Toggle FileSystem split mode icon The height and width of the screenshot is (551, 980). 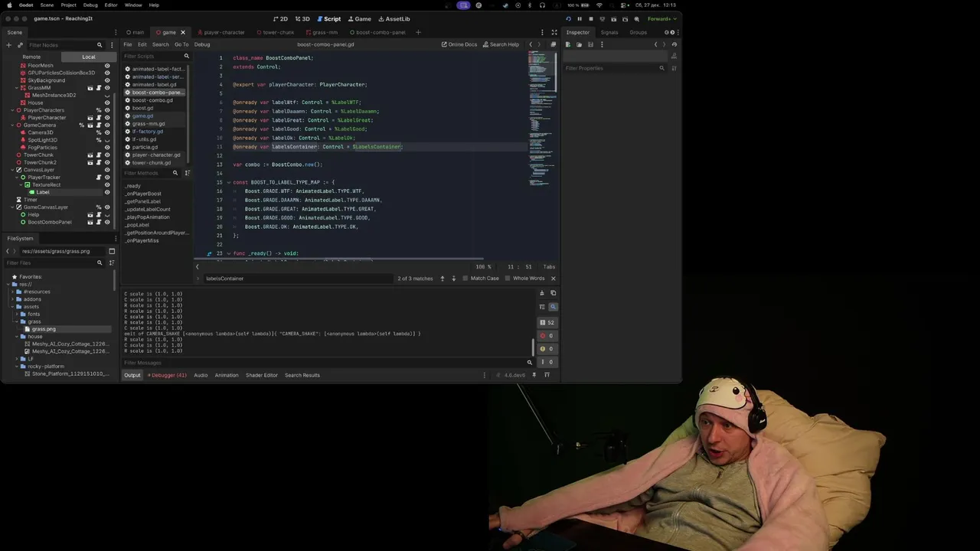pyautogui.click(x=112, y=251)
